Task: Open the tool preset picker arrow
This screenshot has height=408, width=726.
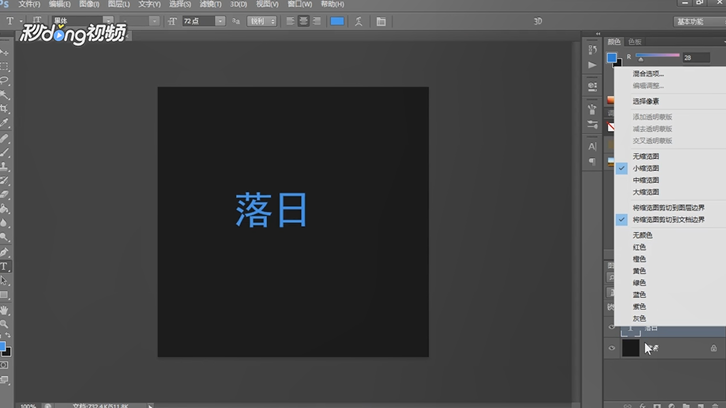Action: coord(21,21)
